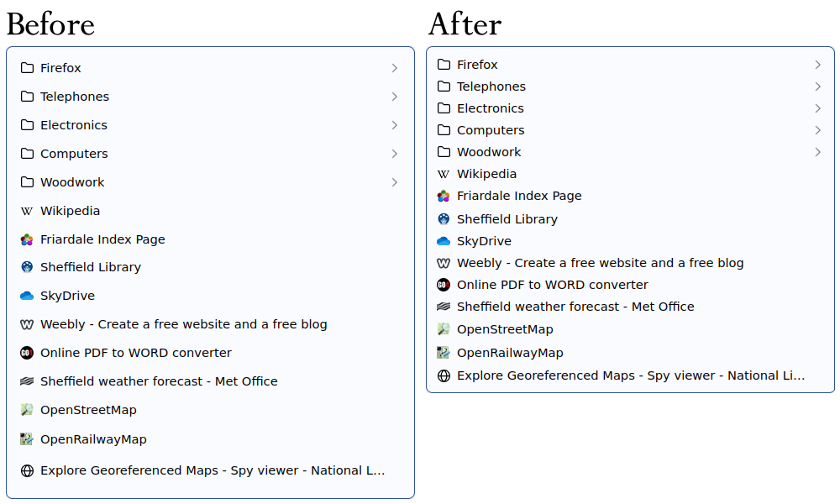Click the Friardale favicon in After panel
This screenshot has width=840, height=504.
click(444, 196)
